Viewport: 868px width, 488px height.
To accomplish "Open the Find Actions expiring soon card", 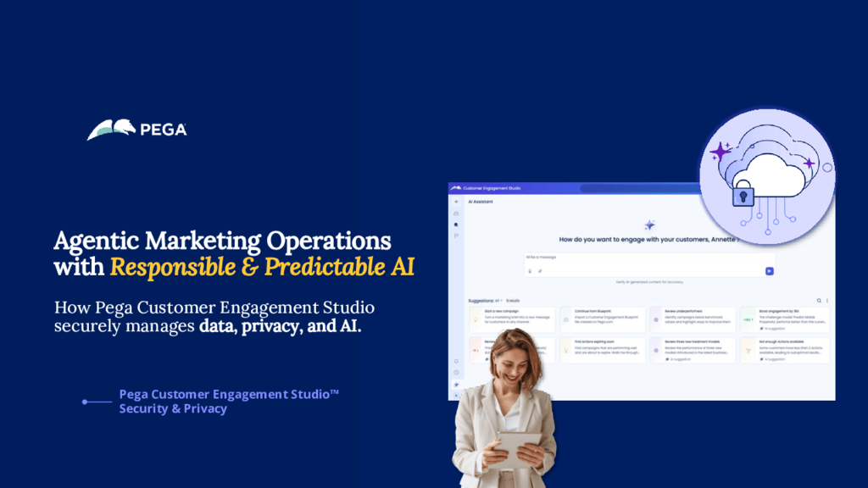I will (603, 351).
